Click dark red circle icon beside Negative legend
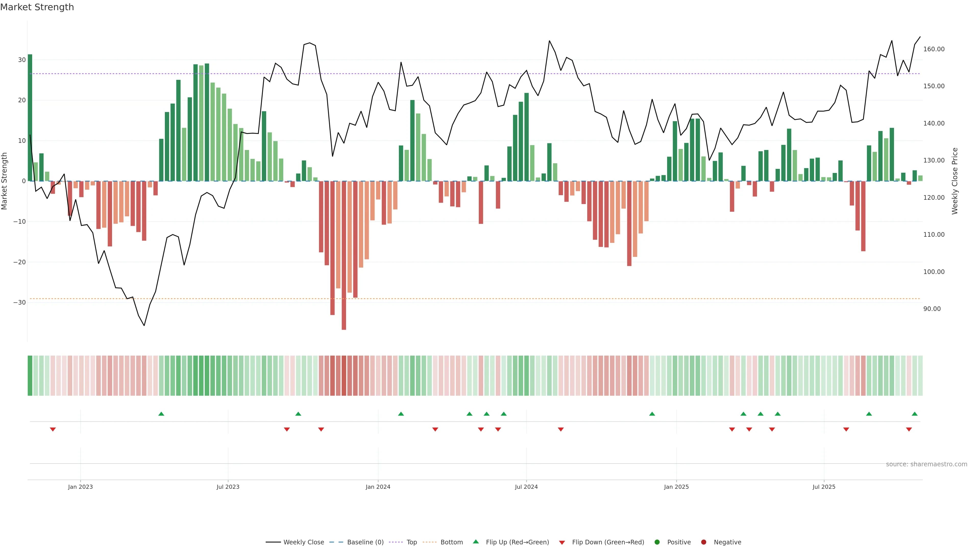The width and height of the screenshot is (980, 551). coord(703,542)
